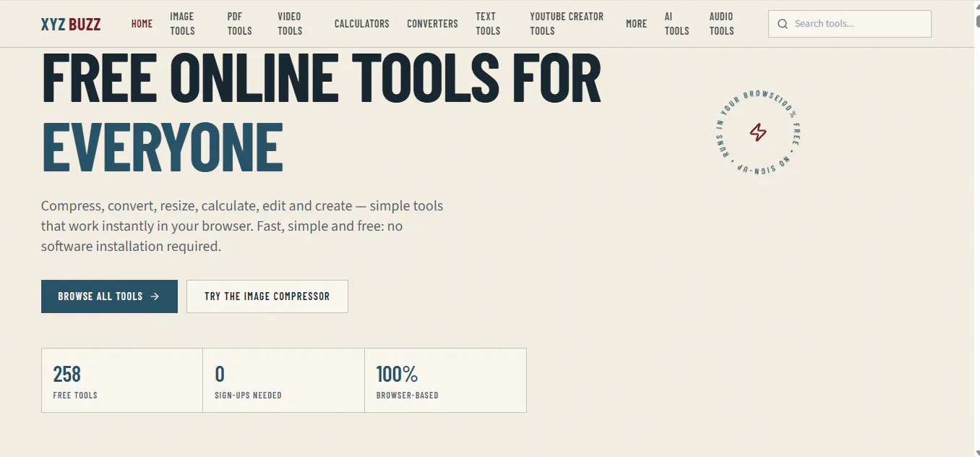Open the Audio Tools menu

[x=721, y=24]
